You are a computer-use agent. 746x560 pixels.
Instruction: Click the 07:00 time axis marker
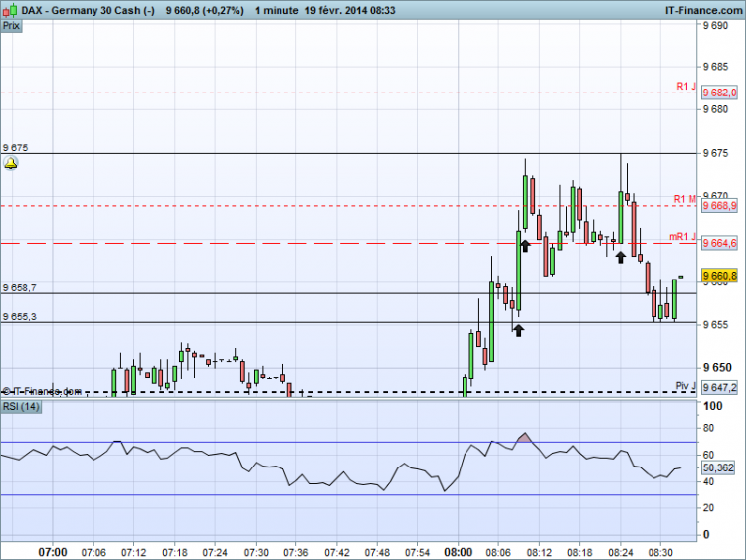(53, 552)
